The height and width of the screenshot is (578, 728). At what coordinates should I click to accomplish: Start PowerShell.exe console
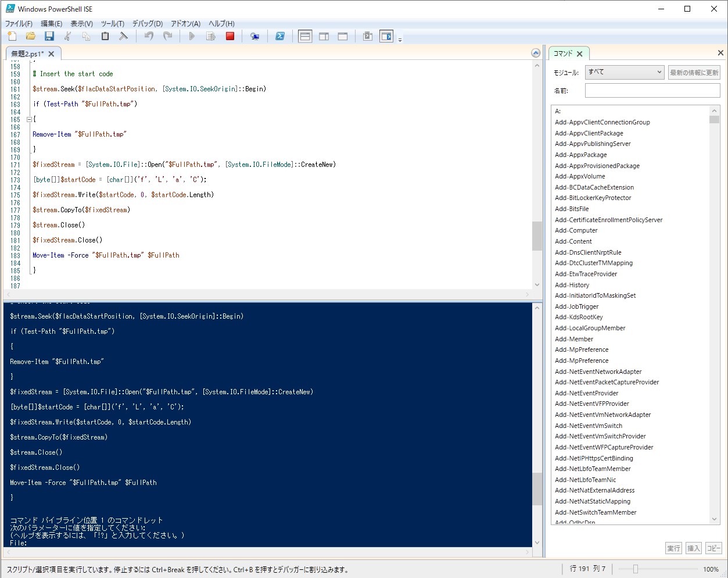click(x=280, y=35)
